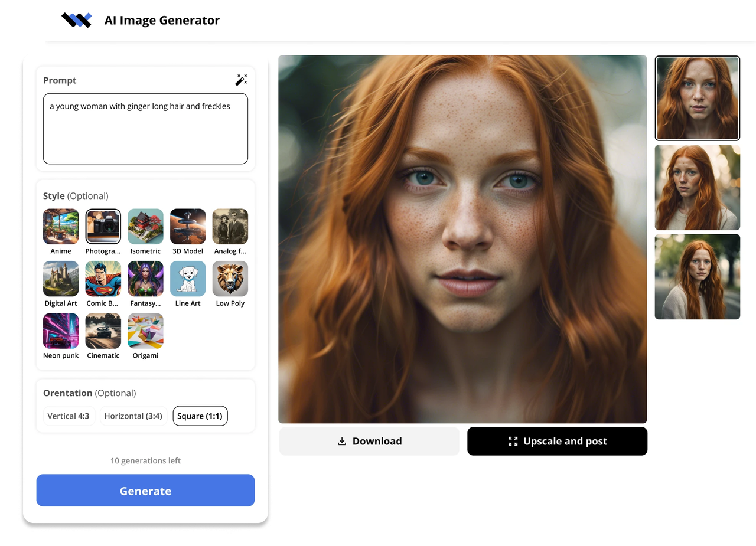Pick the Low Poly style
This screenshot has height=546, width=756.
230,279
